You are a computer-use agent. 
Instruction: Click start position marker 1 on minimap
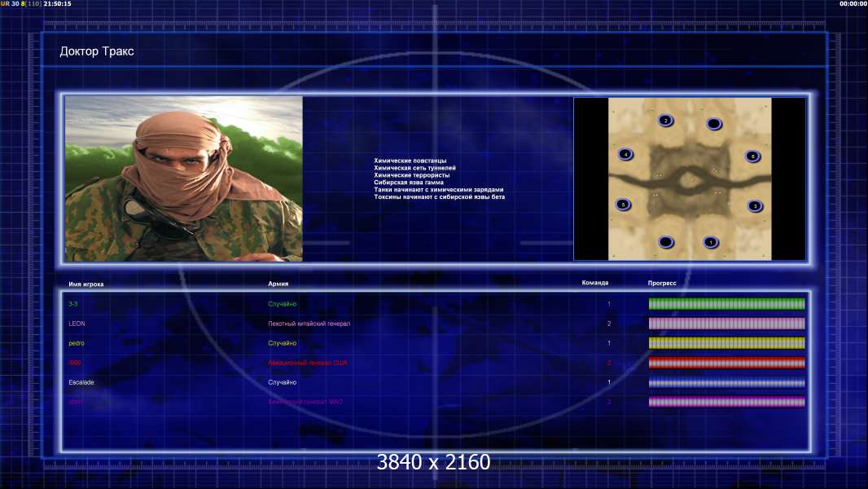tap(711, 242)
